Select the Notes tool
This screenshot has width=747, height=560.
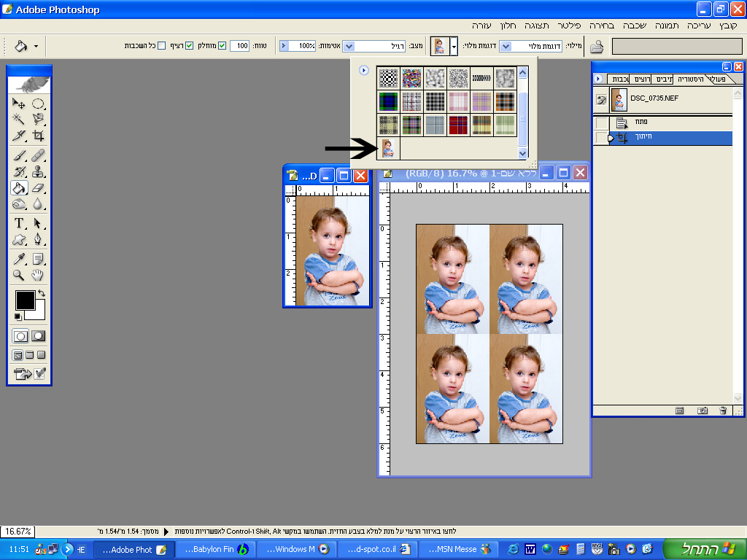click(x=38, y=259)
